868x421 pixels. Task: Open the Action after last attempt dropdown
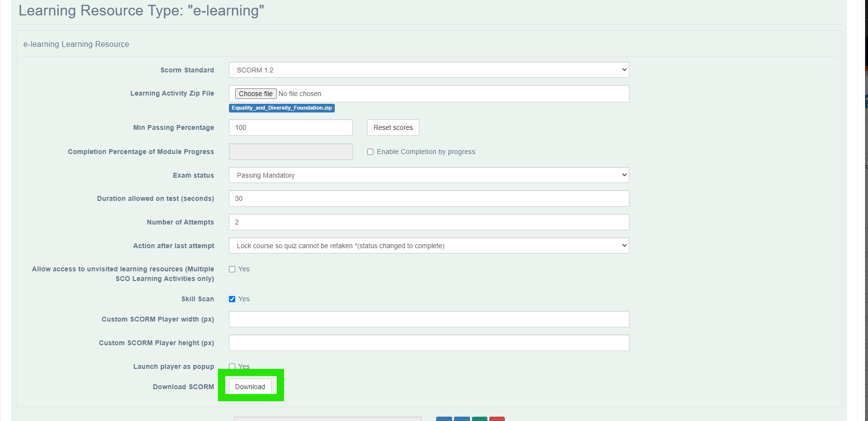(x=429, y=246)
